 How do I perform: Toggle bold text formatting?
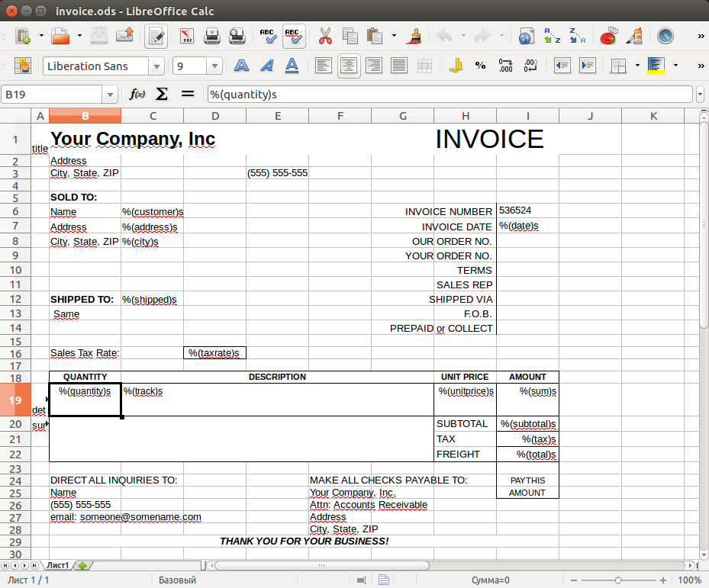[241, 66]
